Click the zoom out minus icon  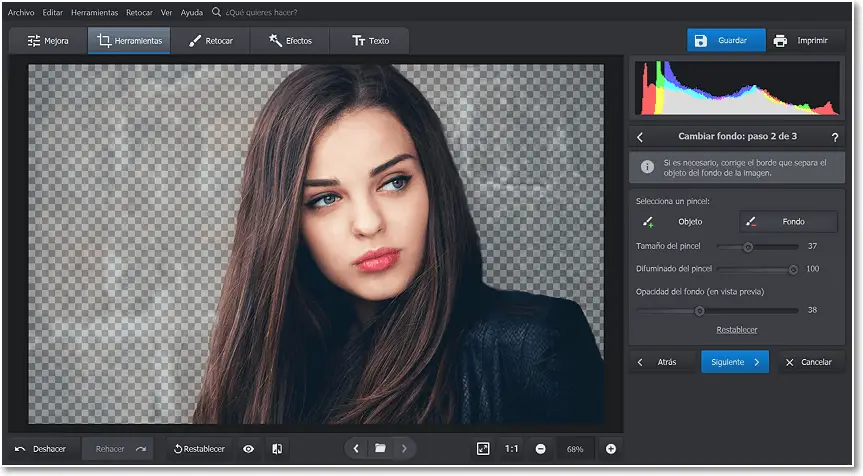click(x=540, y=449)
